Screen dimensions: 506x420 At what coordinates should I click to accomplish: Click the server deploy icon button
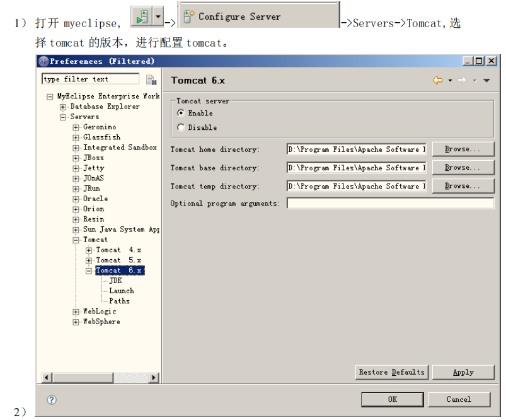pos(141,16)
